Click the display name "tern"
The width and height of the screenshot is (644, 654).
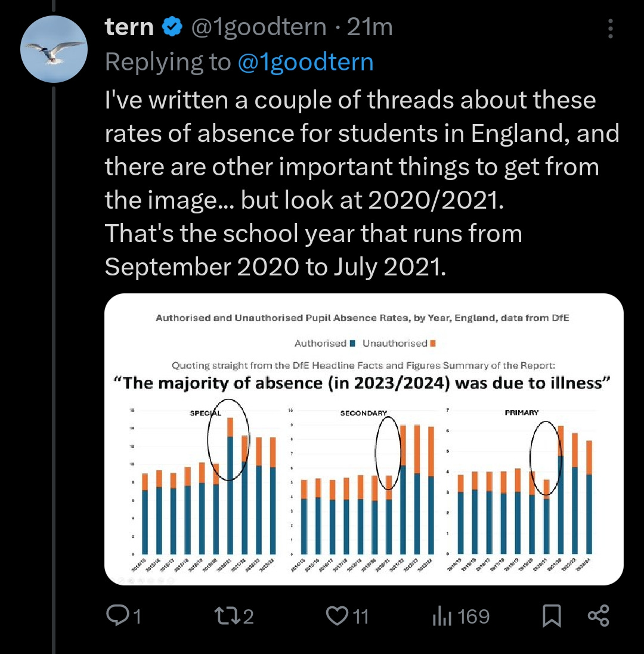coord(129,27)
